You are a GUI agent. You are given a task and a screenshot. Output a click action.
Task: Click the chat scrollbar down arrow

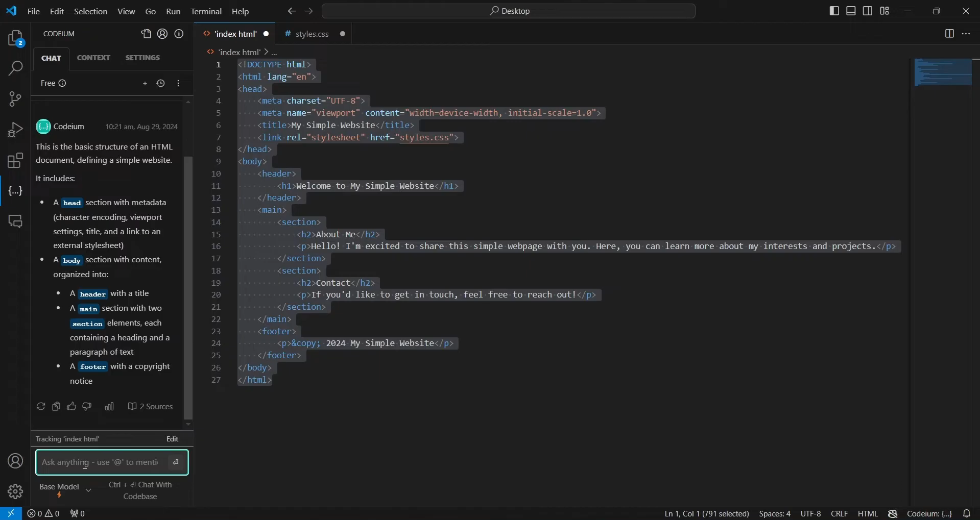(188, 425)
